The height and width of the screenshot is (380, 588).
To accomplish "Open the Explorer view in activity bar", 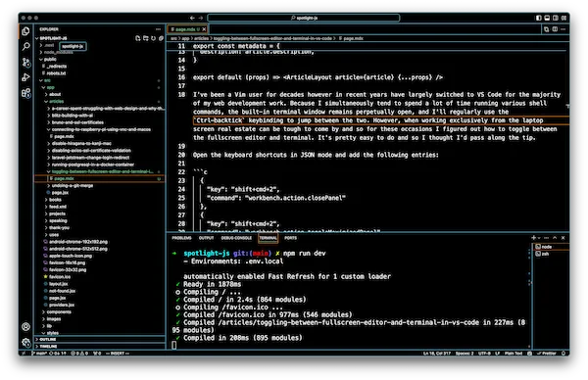I will [25, 31].
